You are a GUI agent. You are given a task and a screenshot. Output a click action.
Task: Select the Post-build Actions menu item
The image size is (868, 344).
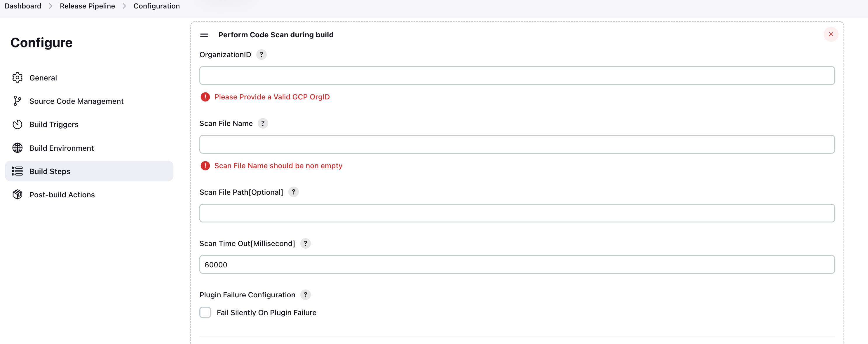tap(62, 194)
